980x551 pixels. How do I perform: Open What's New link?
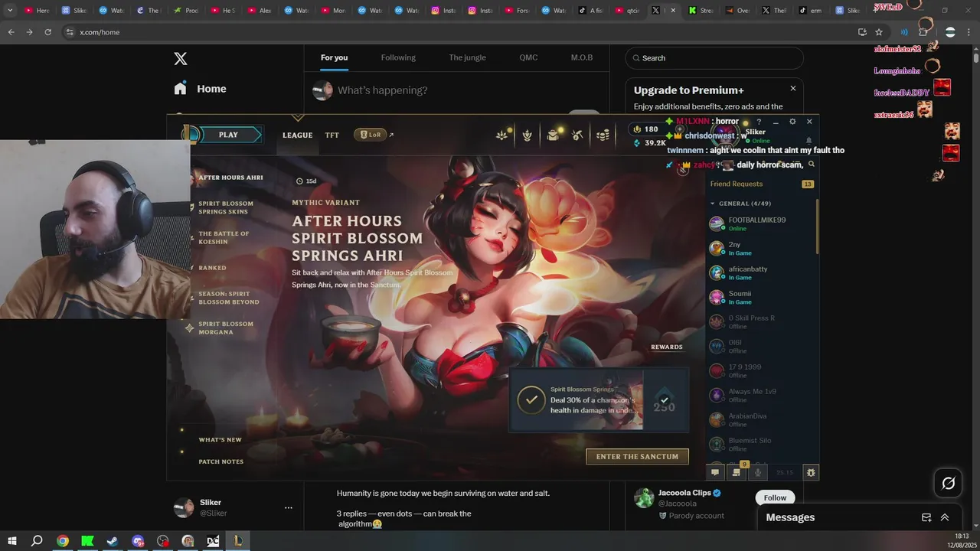(220, 440)
